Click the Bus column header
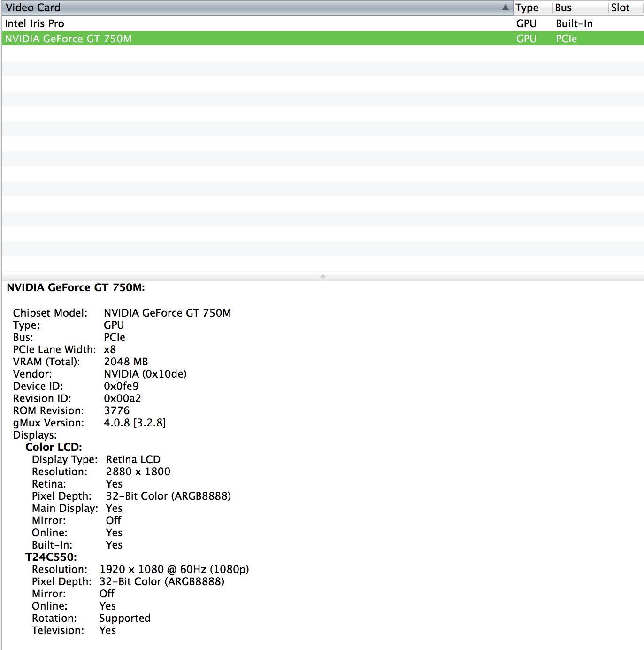 tap(563, 8)
